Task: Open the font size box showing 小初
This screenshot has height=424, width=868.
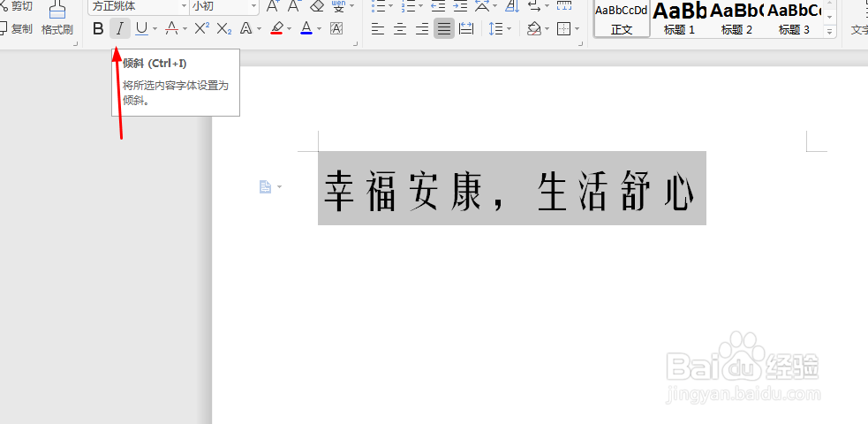Action: 224,7
